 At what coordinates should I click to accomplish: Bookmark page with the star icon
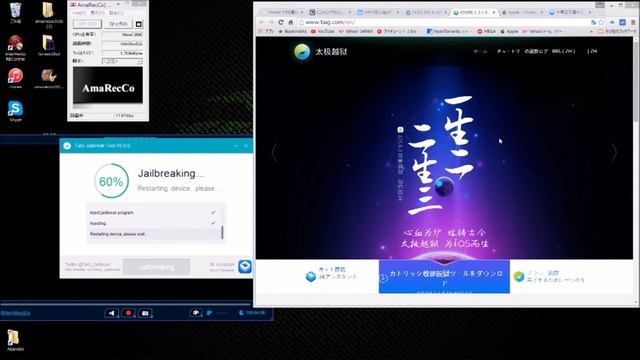click(x=601, y=22)
